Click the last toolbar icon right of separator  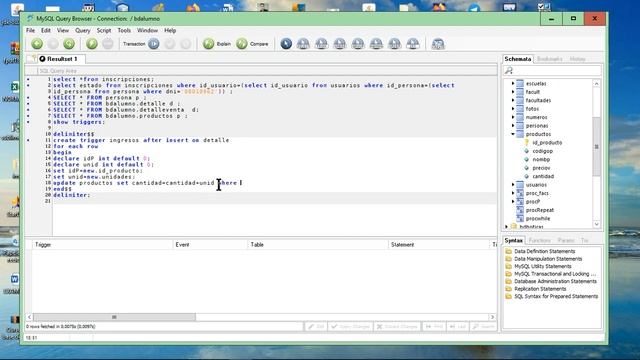click(438, 44)
